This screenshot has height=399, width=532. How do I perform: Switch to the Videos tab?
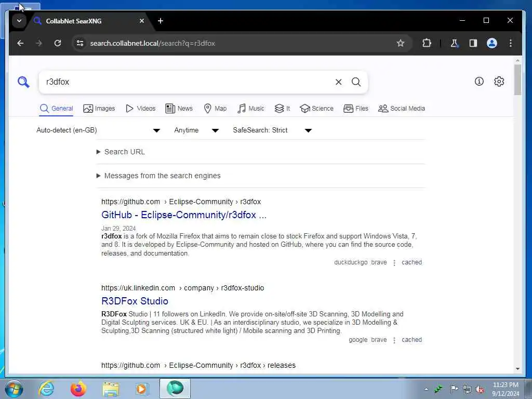pos(140,109)
